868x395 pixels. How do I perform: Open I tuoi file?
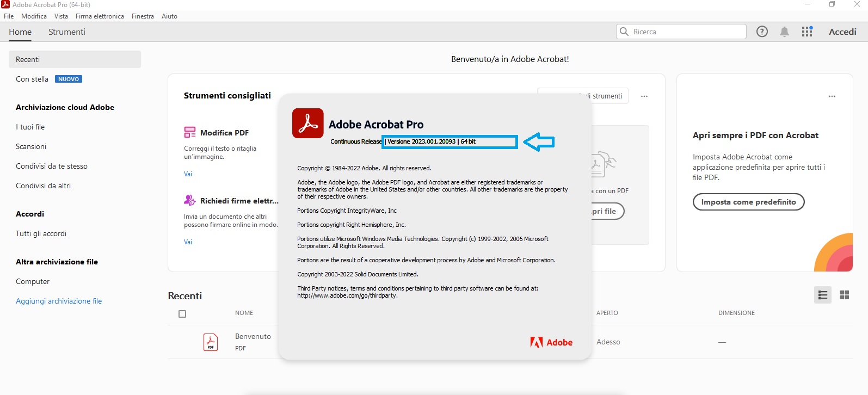tap(30, 127)
